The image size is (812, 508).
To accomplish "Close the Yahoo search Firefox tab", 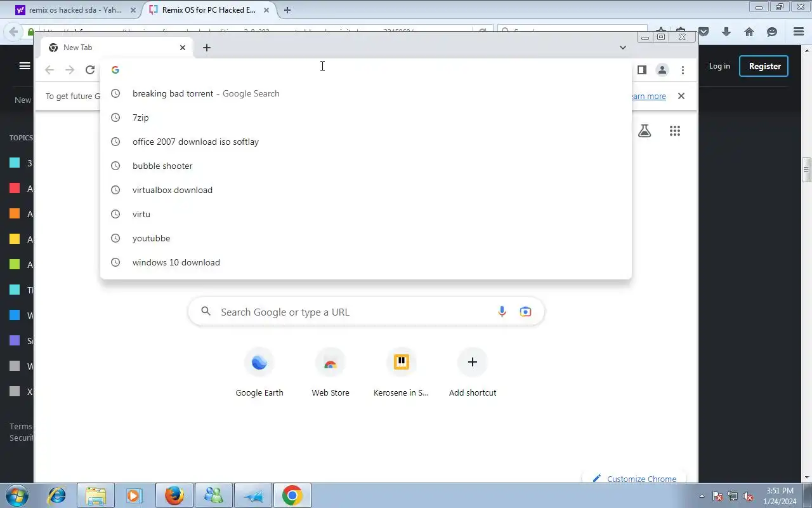I will [x=133, y=10].
